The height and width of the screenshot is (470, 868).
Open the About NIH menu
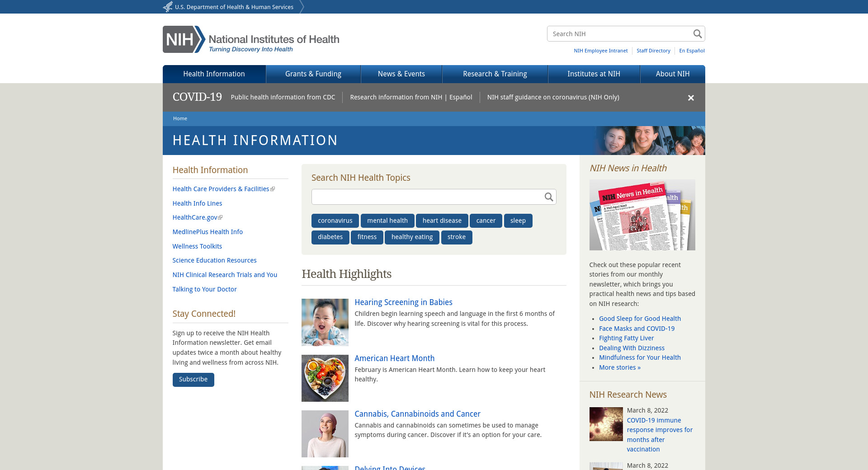point(673,74)
